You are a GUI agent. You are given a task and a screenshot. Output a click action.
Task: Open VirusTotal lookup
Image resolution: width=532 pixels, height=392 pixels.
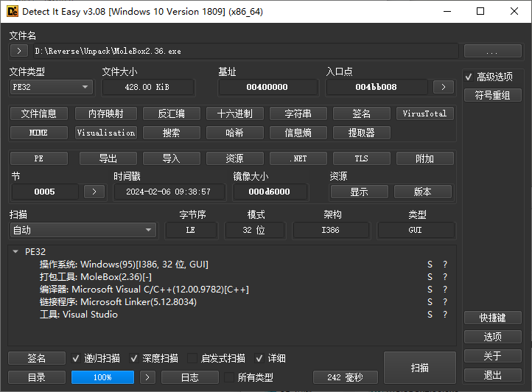pos(424,113)
